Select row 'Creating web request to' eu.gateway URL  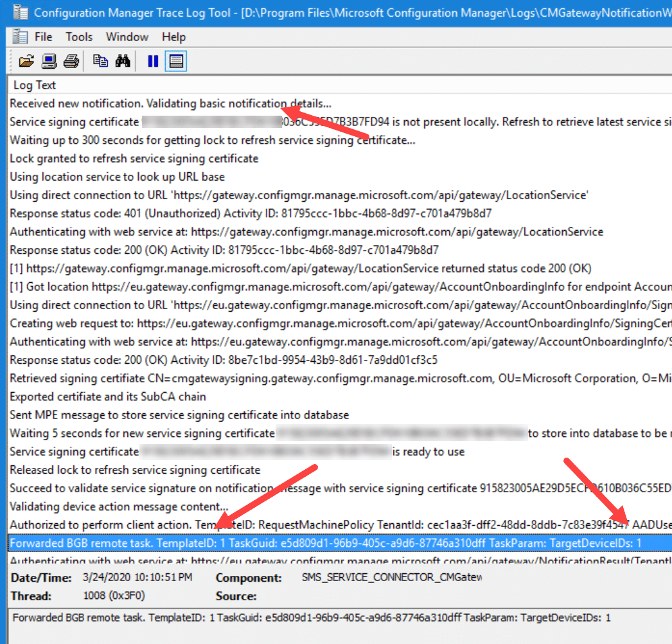pos(340,323)
